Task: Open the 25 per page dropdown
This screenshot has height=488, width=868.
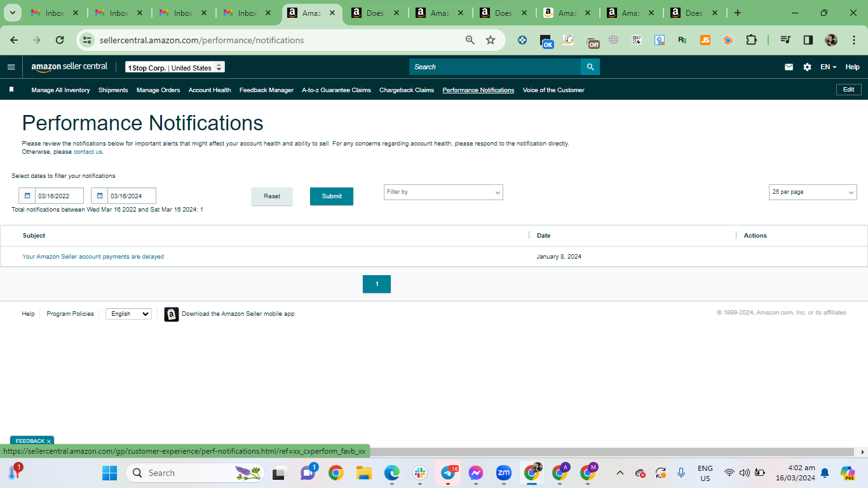Action: [x=813, y=192]
